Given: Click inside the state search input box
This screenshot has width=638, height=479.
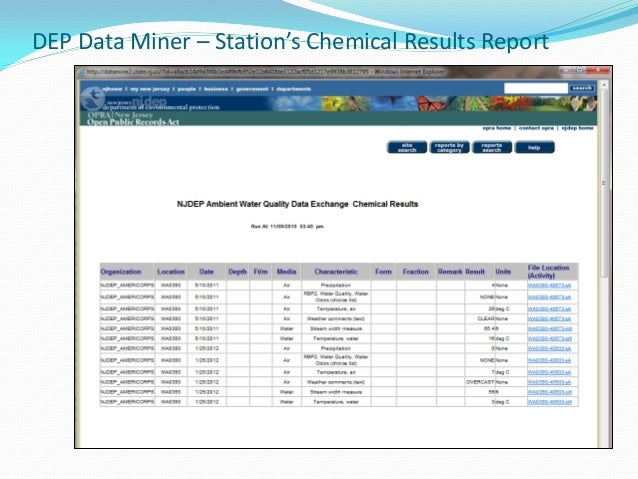Looking at the screenshot, I should point(535,88).
